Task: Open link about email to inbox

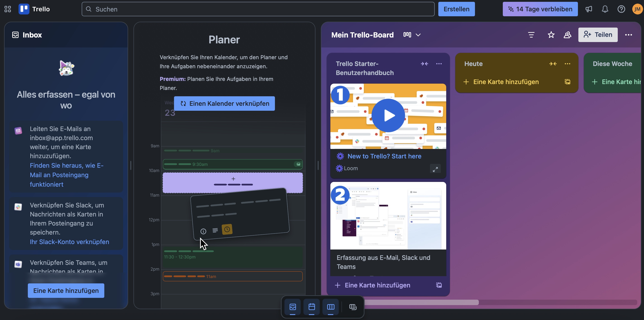Action: [x=67, y=175]
